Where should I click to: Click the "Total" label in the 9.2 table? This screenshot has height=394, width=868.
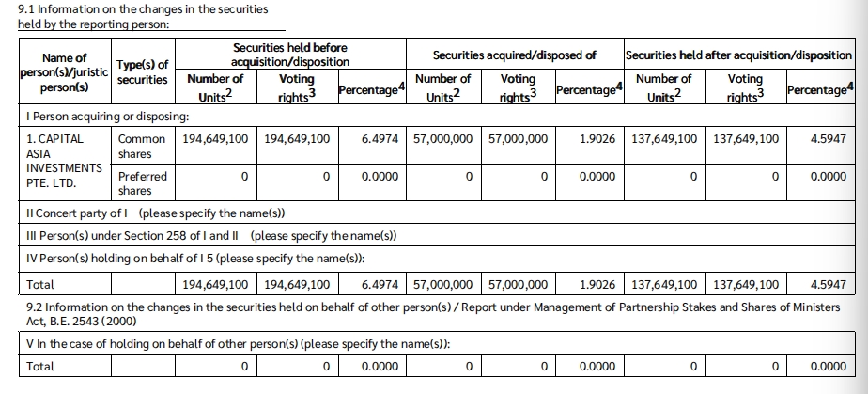[41, 366]
